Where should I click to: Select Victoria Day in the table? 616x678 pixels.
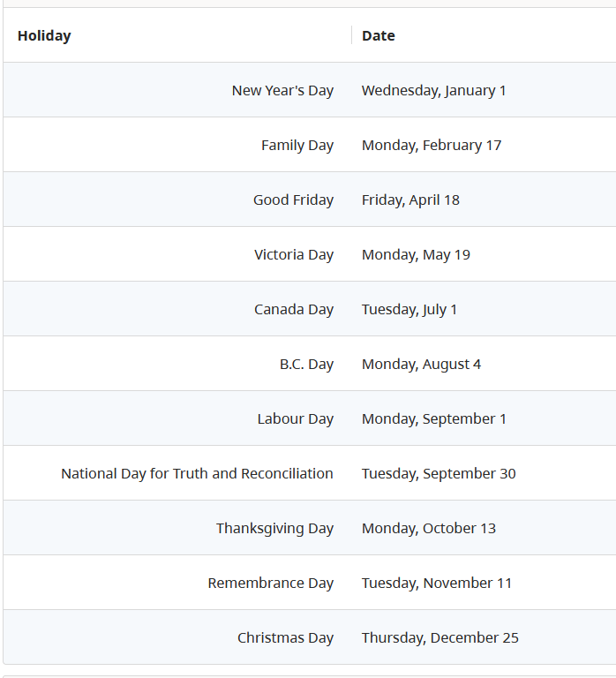pyautogui.click(x=294, y=254)
